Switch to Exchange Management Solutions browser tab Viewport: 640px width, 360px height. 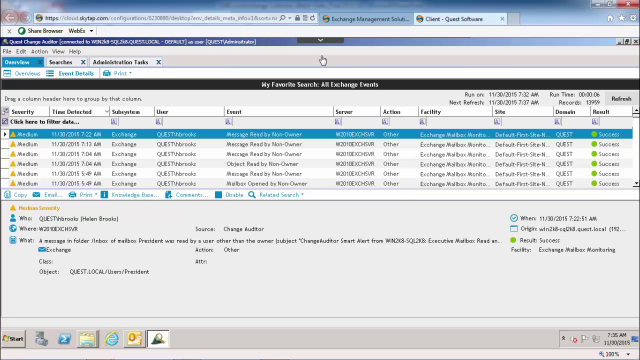tap(366, 19)
